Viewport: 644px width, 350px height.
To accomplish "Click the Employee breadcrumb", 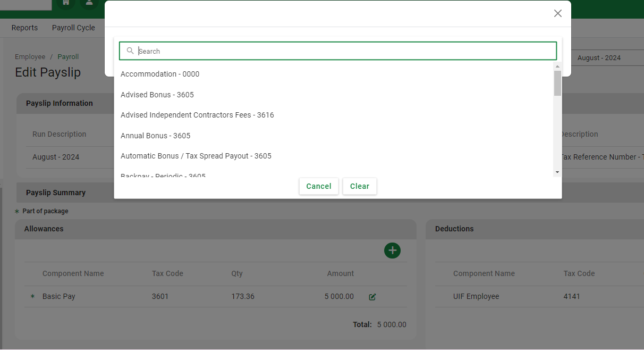I will coord(30,57).
